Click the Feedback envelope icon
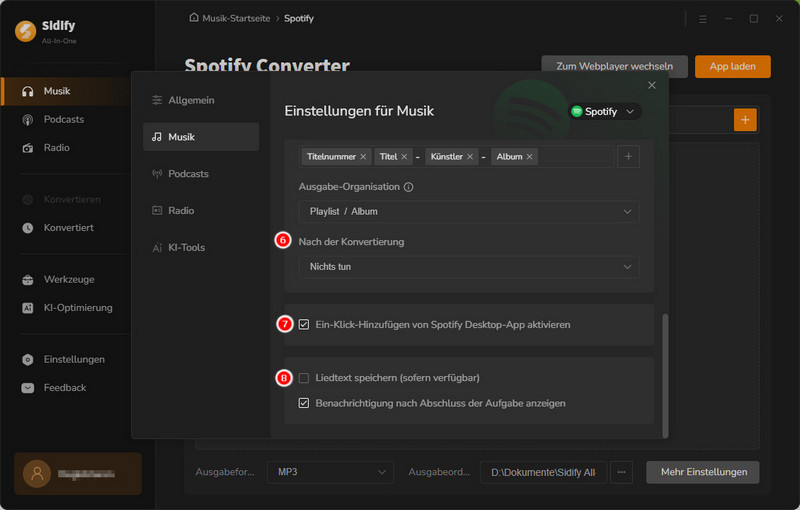The width and height of the screenshot is (800, 510). pyautogui.click(x=28, y=388)
